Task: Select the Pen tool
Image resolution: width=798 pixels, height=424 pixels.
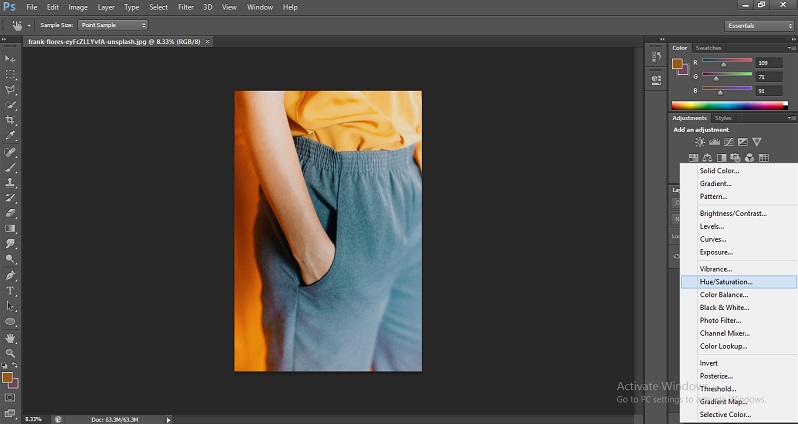Action: coord(11,275)
